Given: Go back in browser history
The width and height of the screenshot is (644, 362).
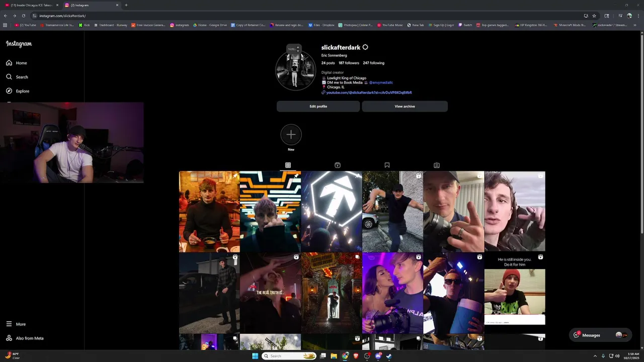Looking at the screenshot, I should [x=6, y=16].
